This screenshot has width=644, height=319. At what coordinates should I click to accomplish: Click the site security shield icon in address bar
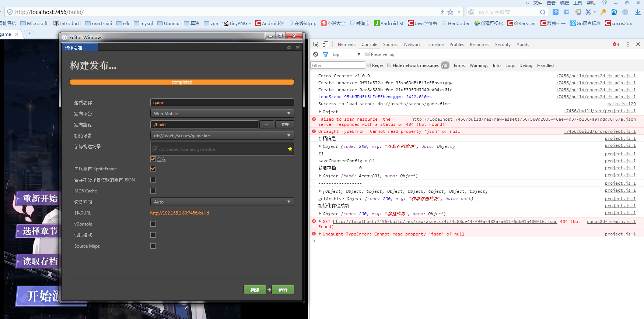(10, 12)
